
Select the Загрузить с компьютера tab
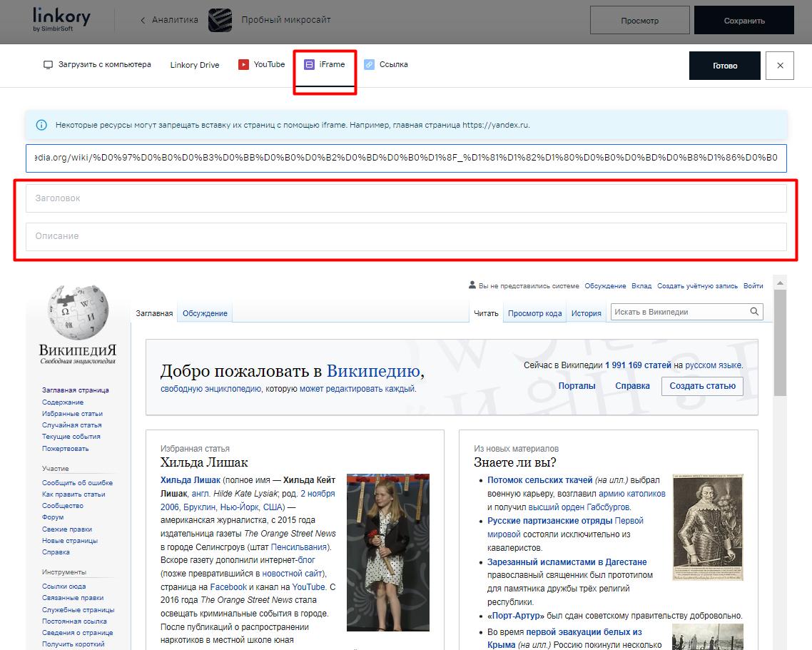pos(98,64)
